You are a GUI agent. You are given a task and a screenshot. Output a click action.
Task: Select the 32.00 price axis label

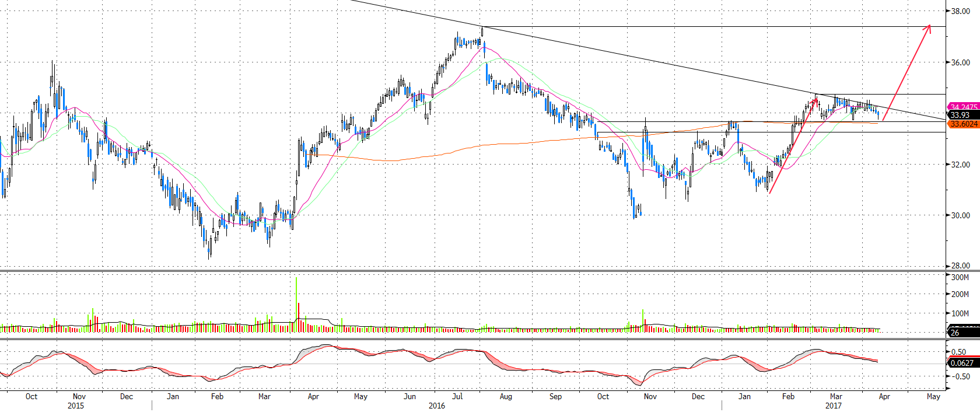[x=961, y=165]
